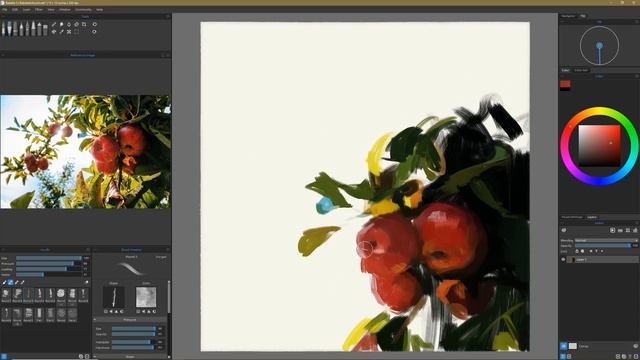Adjust Opacity pressure slider in Brush Creator
Viewport: 640px width, 360px height.
[x=134, y=334]
